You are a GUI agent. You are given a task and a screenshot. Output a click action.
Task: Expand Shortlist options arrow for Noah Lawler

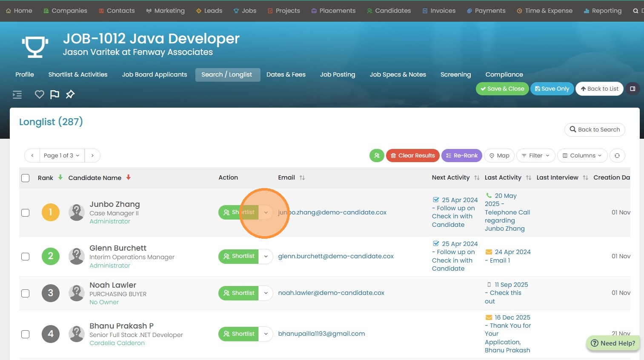266,293
